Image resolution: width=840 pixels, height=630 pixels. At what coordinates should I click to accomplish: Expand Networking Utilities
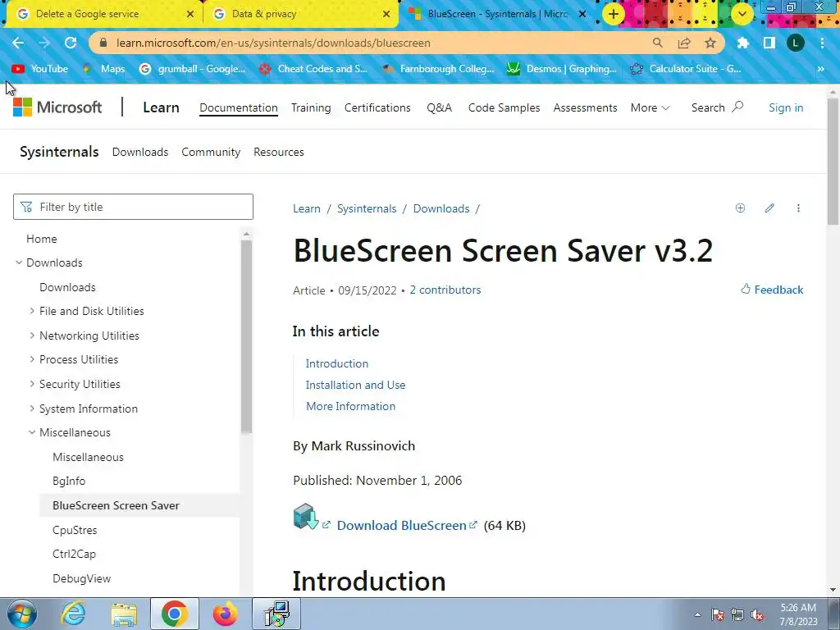32,336
